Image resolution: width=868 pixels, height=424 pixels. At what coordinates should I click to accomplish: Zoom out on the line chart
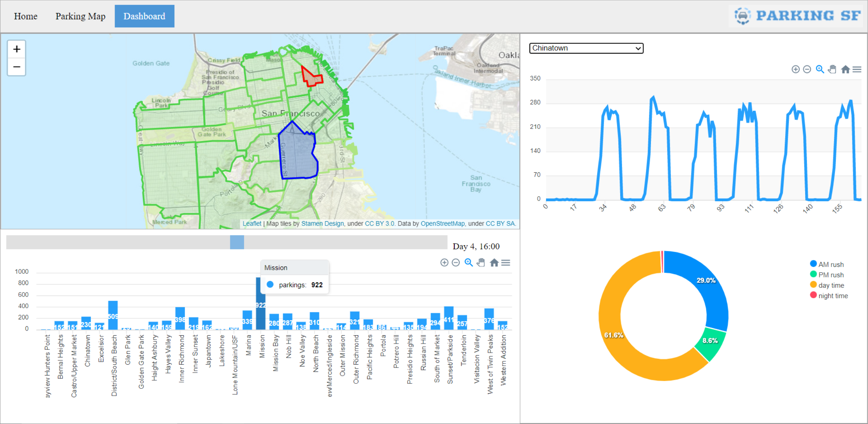[x=807, y=69]
